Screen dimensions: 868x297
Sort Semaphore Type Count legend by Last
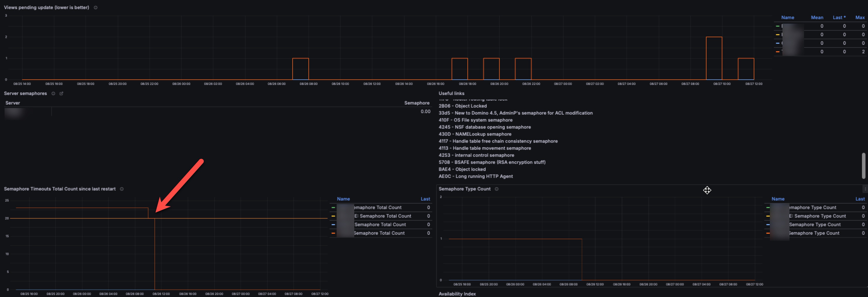(860, 199)
